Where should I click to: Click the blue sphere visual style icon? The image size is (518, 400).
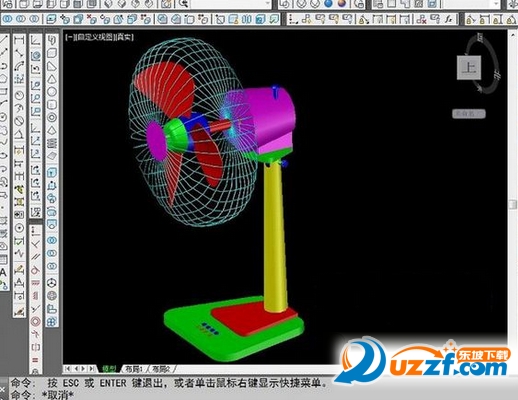(x=328, y=4)
